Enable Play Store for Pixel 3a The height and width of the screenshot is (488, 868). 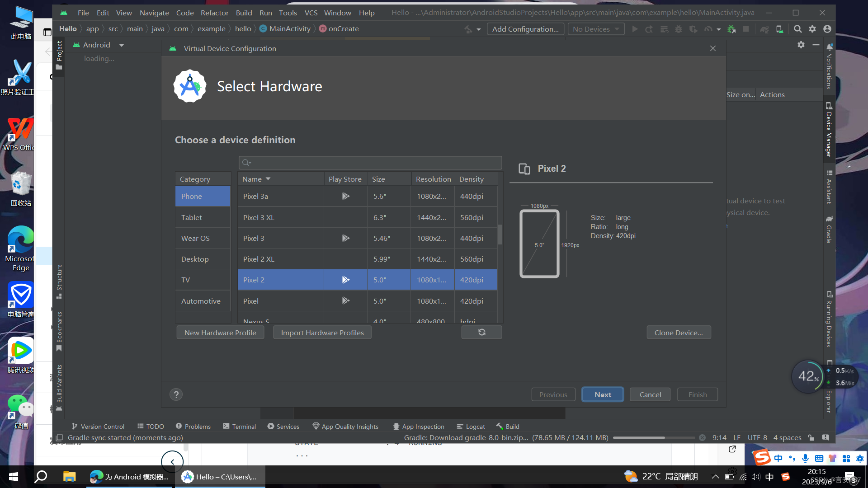(x=345, y=196)
